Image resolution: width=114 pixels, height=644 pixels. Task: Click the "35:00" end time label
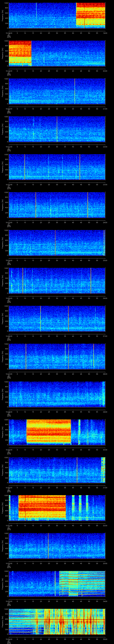105,639
